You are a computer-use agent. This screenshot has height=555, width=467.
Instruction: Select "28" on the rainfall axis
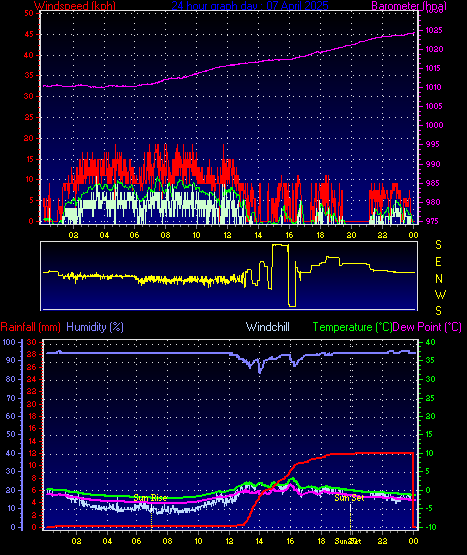(32, 354)
